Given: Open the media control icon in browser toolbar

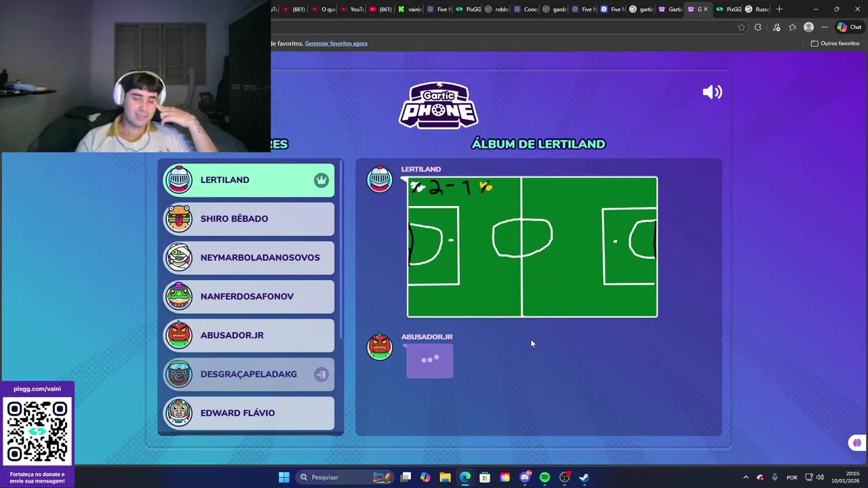Looking at the screenshot, I should [x=776, y=27].
